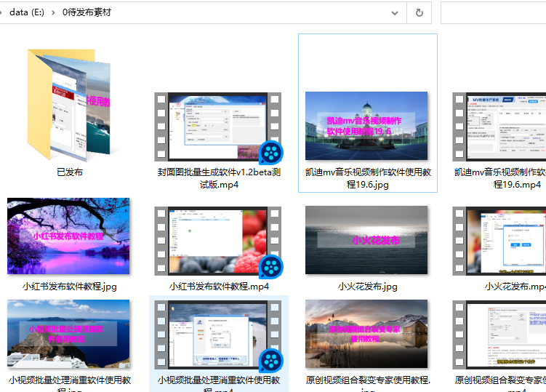This screenshot has width=546, height=392.
Task: Navigate to data (E:) in address bar
Action: click(x=27, y=12)
